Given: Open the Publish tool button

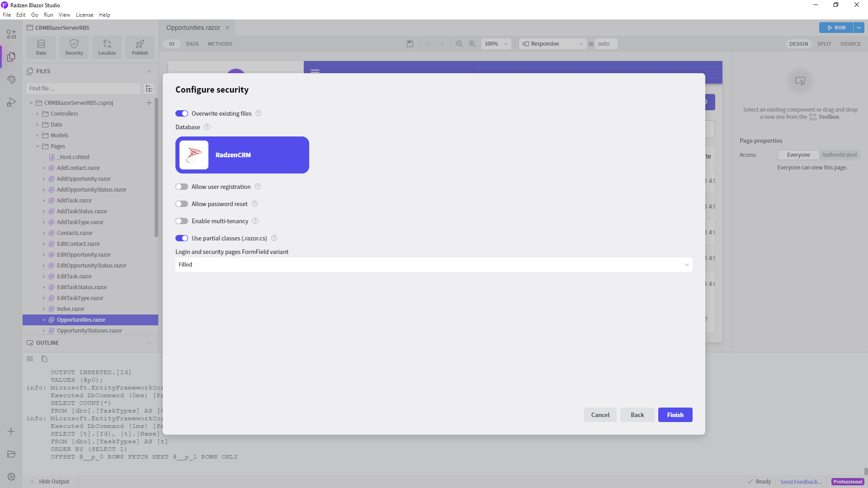Looking at the screenshot, I should pyautogui.click(x=140, y=47).
